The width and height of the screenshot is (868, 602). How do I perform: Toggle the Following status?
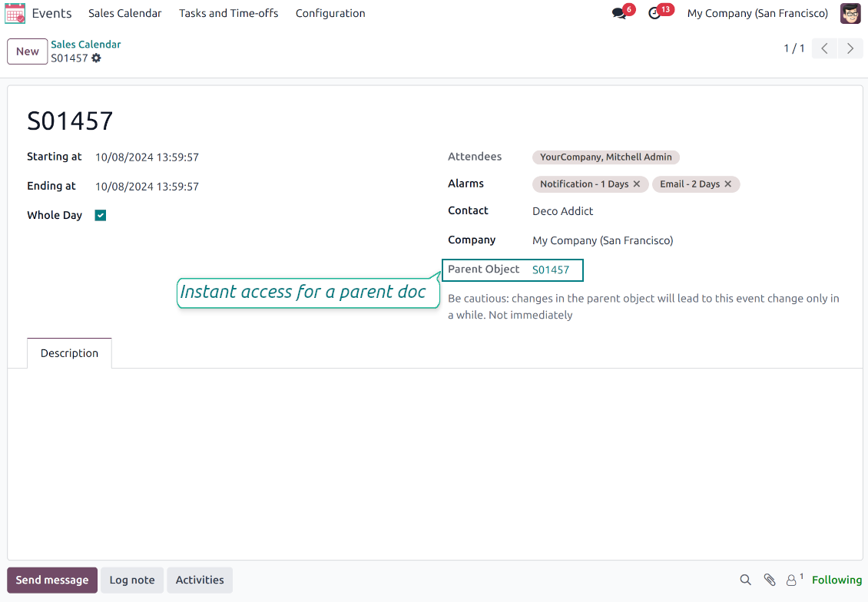click(837, 580)
